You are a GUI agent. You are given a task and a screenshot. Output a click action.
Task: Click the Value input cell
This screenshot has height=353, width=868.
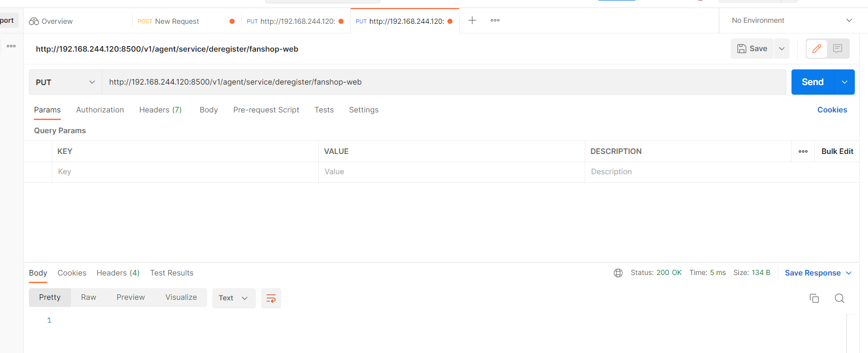coord(451,172)
